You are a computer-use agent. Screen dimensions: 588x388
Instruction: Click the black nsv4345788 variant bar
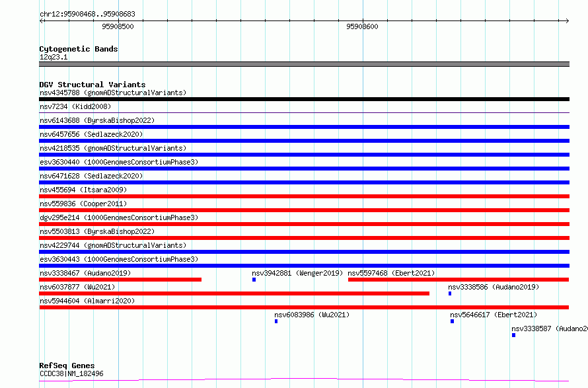coord(304,99)
